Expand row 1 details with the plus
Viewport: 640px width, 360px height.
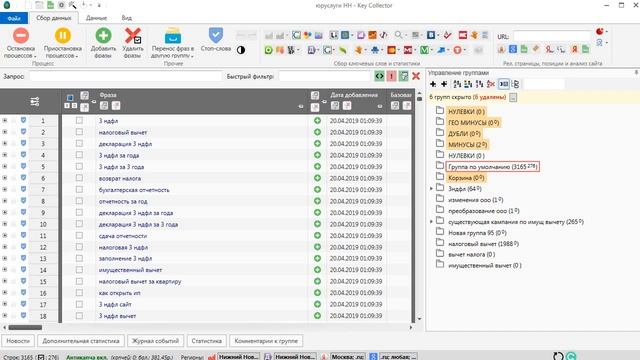pyautogui.click(x=5, y=120)
